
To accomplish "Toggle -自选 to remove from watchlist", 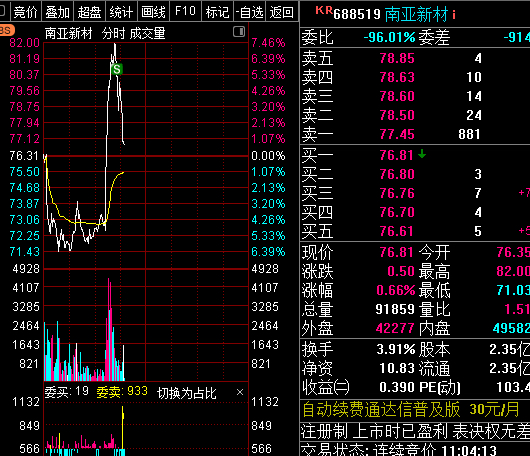I will click(249, 12).
